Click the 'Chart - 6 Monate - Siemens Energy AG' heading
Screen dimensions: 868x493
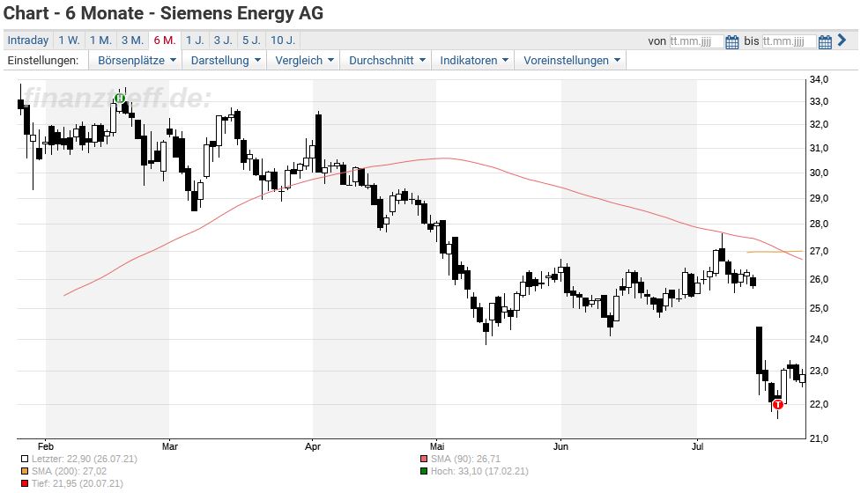163,13
